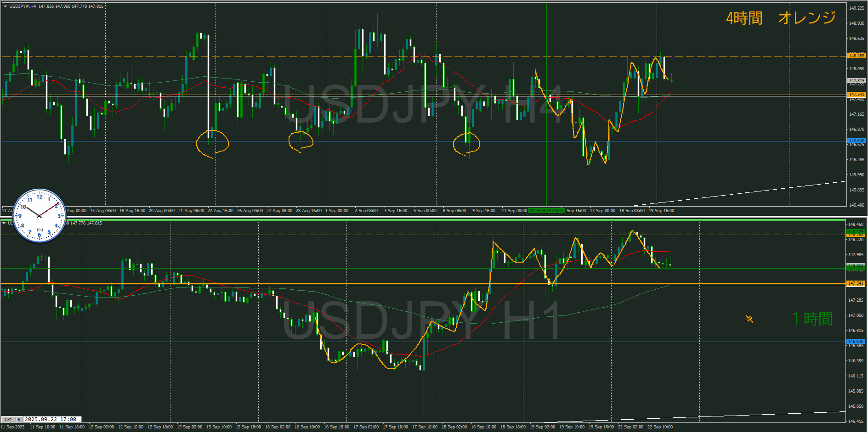
Task: Select the green '1時間' text label
Action: tap(812, 319)
